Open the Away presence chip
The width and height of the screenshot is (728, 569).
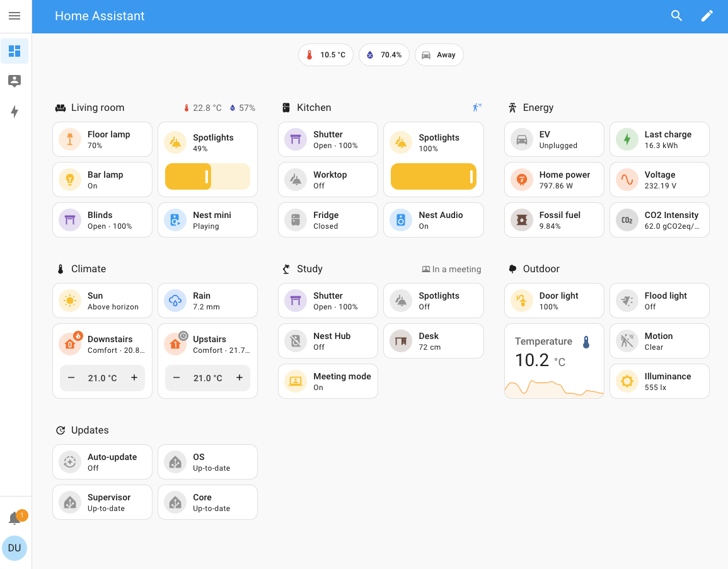pyautogui.click(x=439, y=55)
